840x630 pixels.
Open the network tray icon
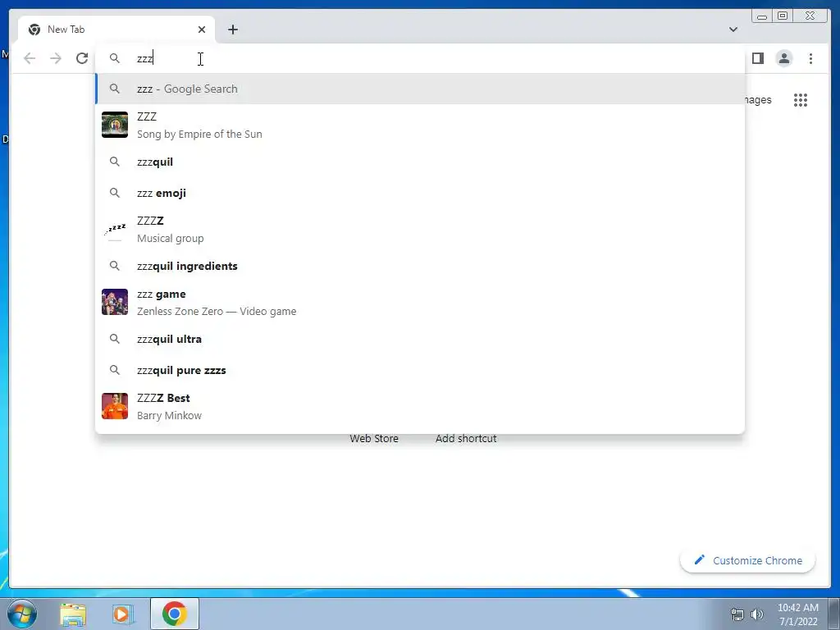[x=737, y=614]
